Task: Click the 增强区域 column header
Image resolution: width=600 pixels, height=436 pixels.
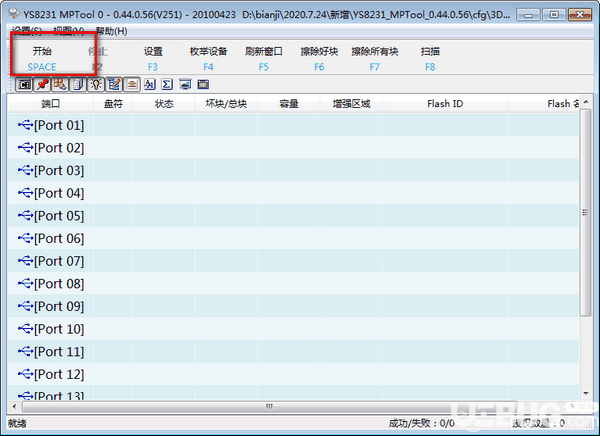Action: 351,104
